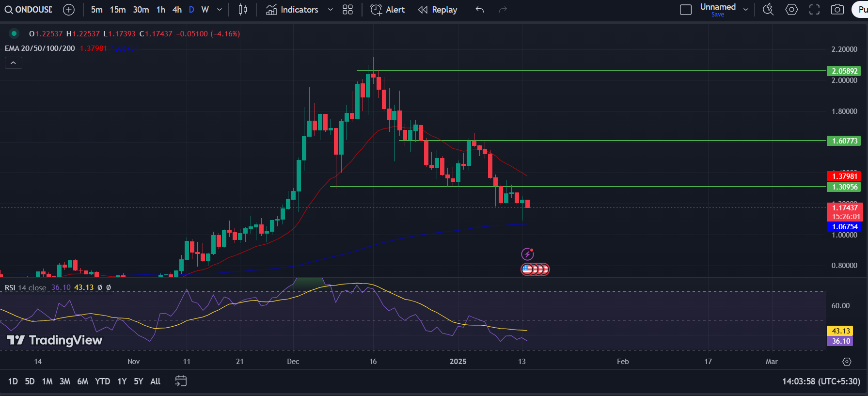This screenshot has width=868, height=396.
Task: Switch to weekly W timeframe
Action: [x=205, y=10]
